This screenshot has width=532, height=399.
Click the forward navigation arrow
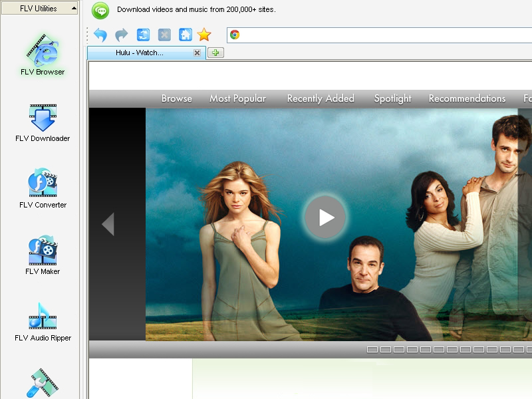(121, 35)
